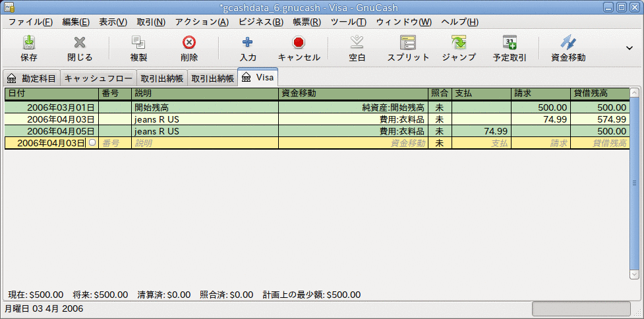Open the ツール(T) menu

348,22
